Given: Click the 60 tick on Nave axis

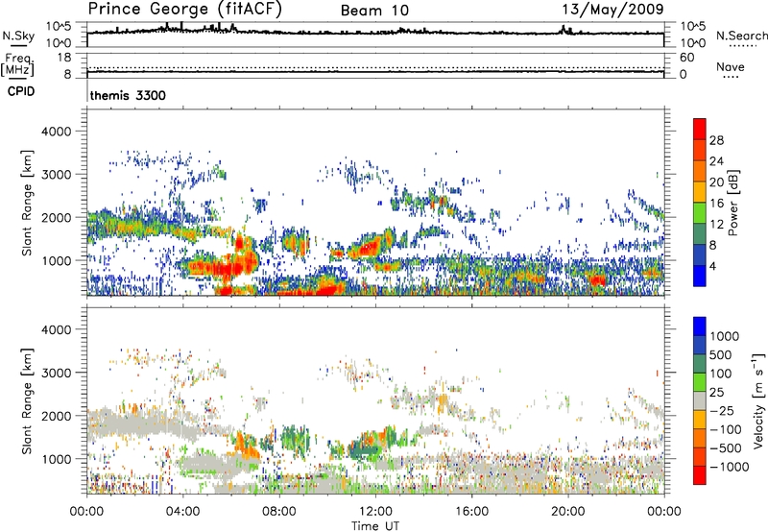Looking at the screenshot, I should coord(687,58).
